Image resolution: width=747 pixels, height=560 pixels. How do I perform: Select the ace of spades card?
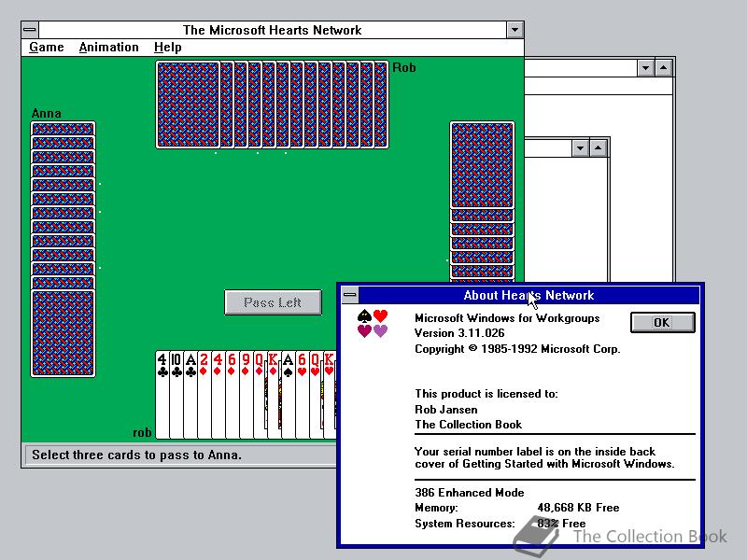click(x=288, y=394)
